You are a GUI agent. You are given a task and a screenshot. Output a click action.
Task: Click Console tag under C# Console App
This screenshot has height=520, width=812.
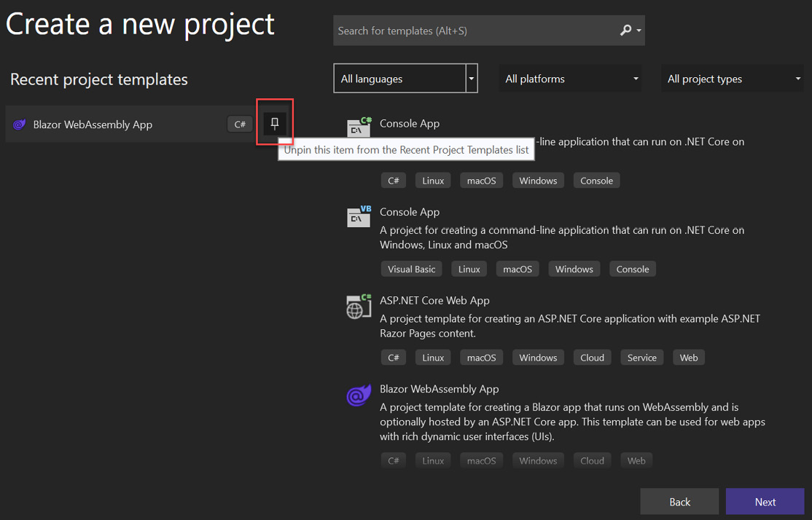pyautogui.click(x=596, y=181)
